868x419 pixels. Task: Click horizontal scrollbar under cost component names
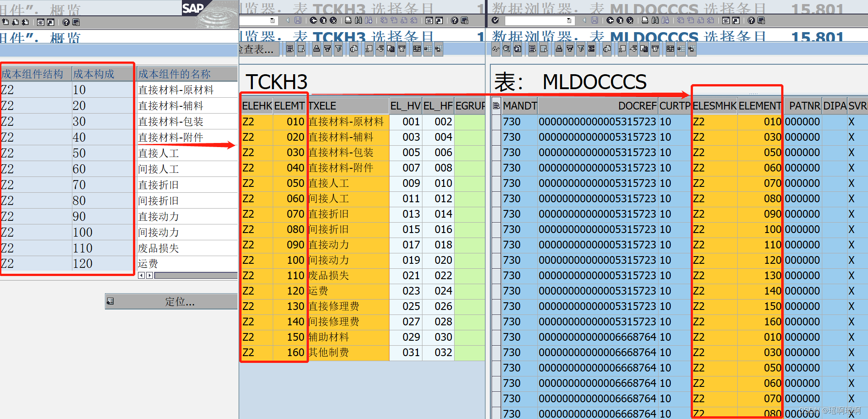coord(196,275)
